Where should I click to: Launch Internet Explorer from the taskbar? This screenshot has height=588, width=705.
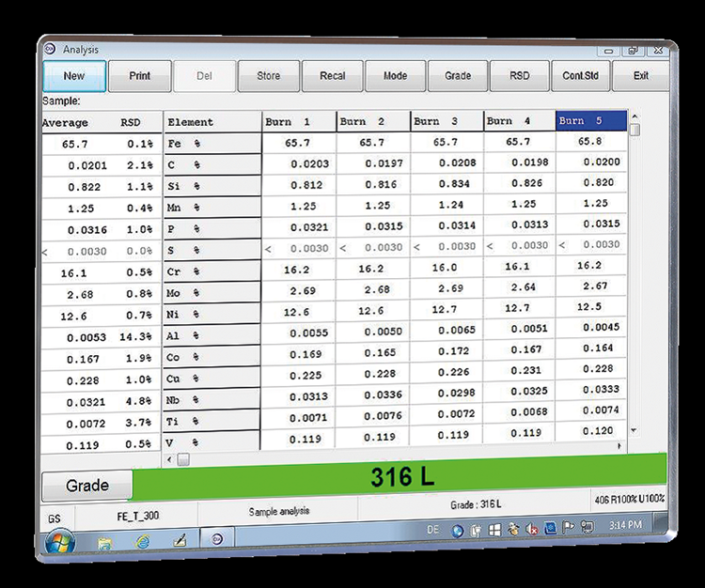point(142,542)
